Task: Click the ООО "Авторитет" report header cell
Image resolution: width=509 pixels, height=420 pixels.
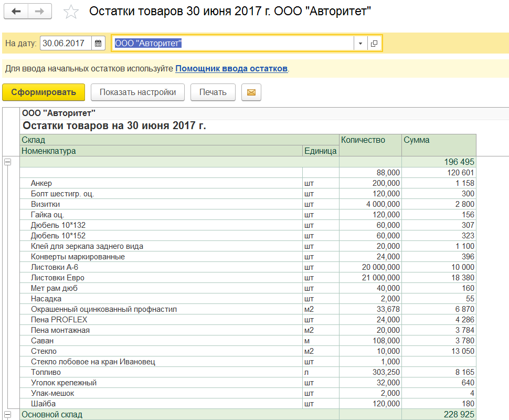Action: click(59, 113)
